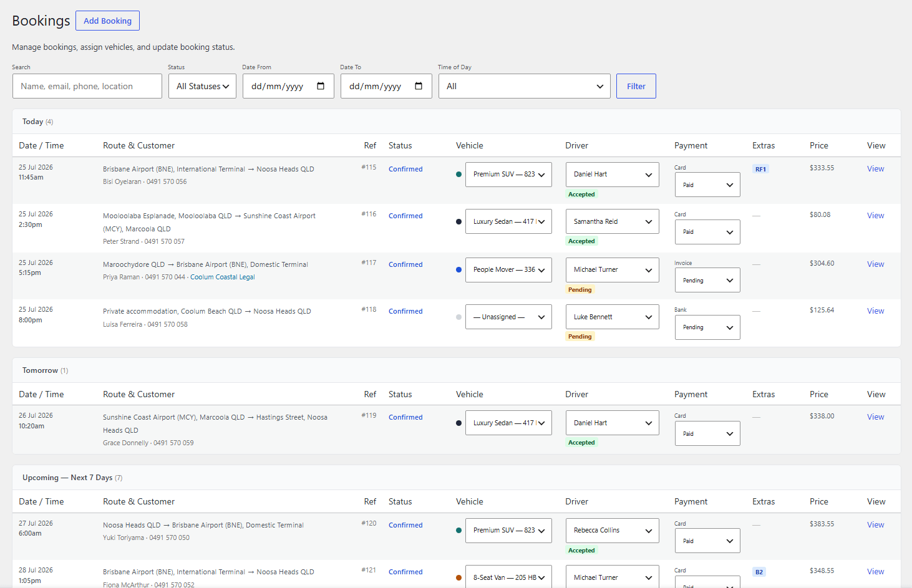Click Confirmed status of booking #115

(x=405, y=169)
